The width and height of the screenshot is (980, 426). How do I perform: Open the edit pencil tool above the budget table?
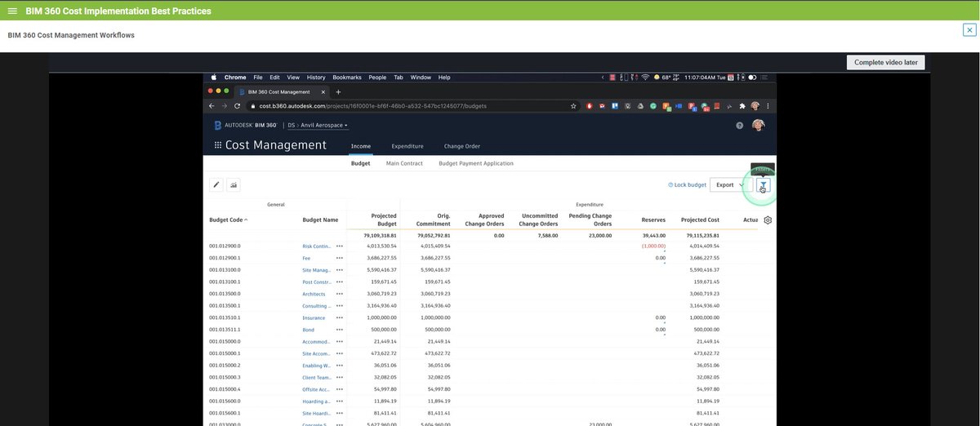(216, 185)
